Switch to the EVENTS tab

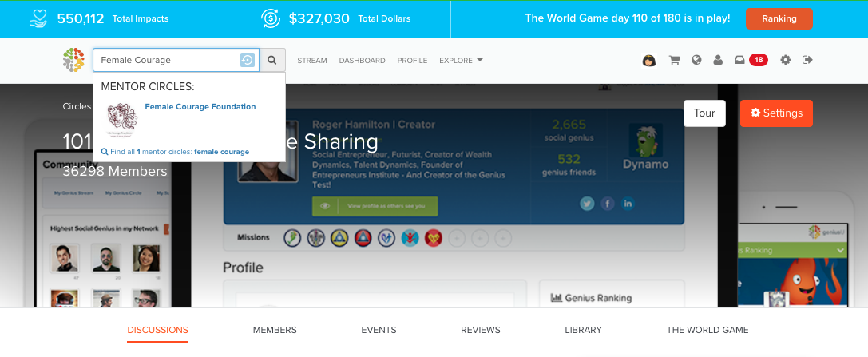[379, 330]
